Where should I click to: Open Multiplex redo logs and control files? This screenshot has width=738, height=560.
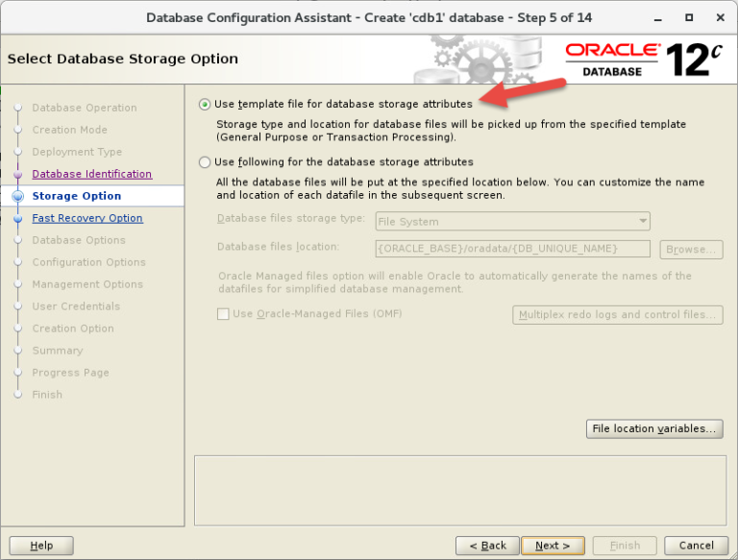618,315
